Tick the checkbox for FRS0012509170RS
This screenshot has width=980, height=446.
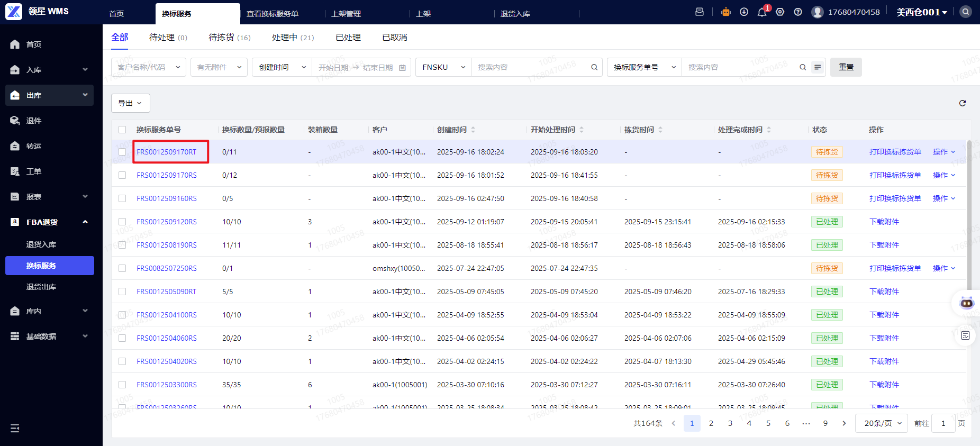tap(122, 175)
